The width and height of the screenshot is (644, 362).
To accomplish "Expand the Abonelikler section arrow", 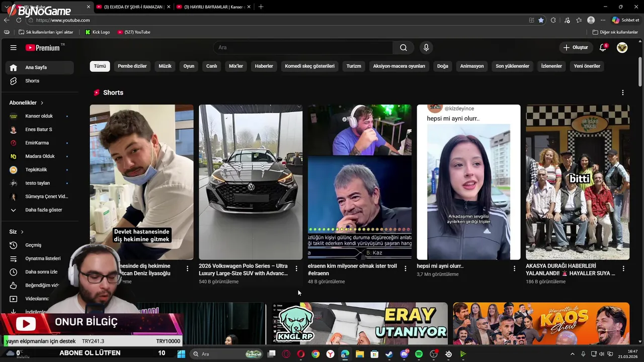I will tap(42, 103).
